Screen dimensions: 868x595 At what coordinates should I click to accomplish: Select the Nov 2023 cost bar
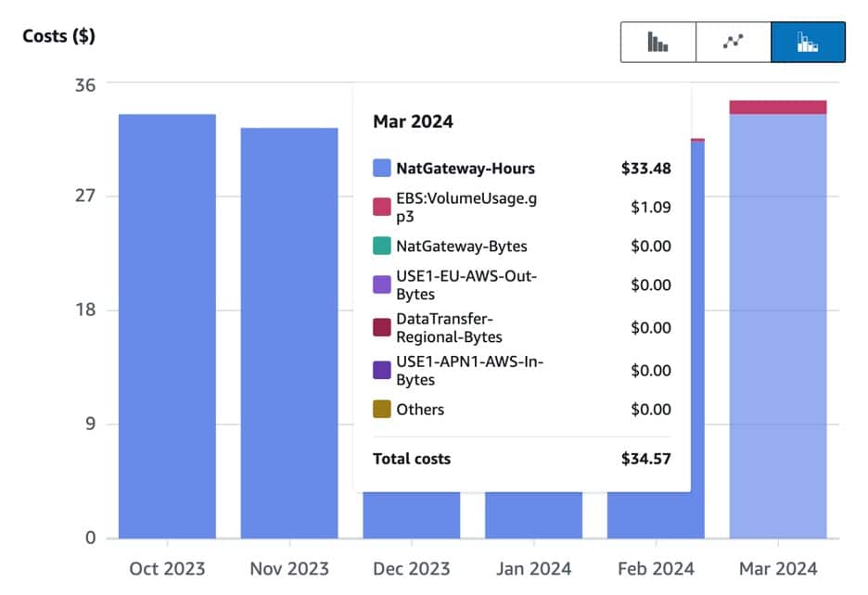[289, 333]
